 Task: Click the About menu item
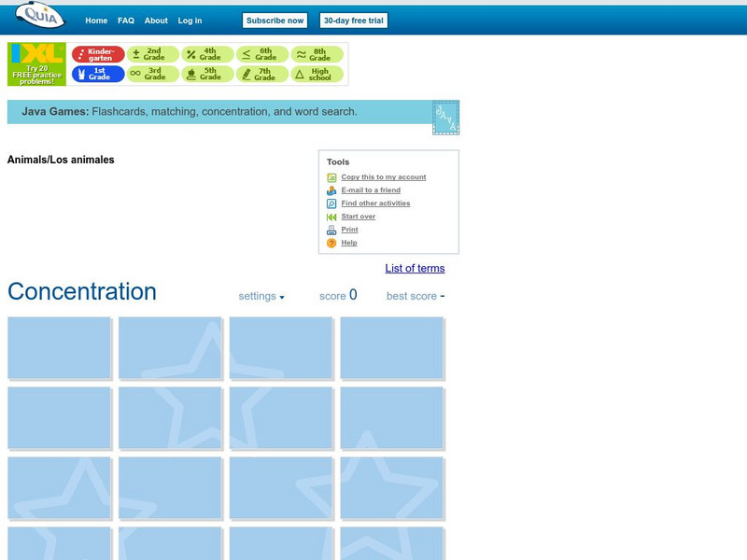click(155, 20)
